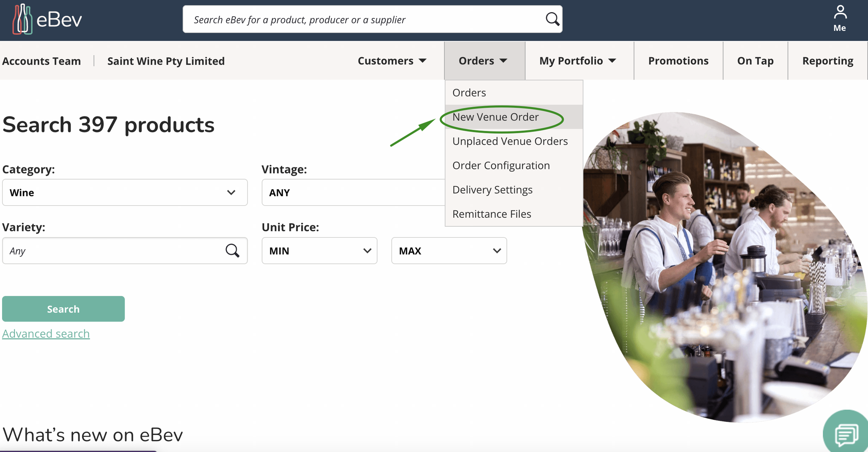Select New Venue Order menu item
Viewport: 868px width, 452px height.
pos(495,117)
